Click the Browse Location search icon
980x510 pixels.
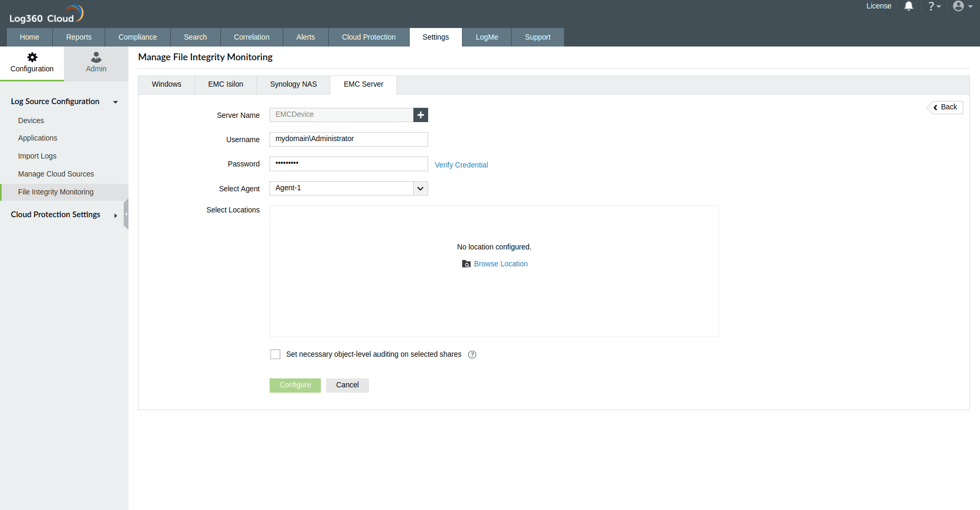pyautogui.click(x=466, y=264)
